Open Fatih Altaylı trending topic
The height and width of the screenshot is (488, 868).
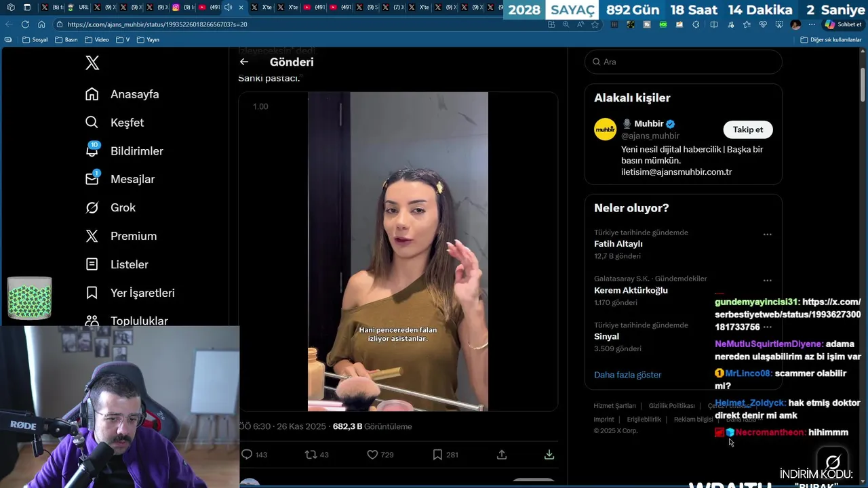click(x=618, y=244)
